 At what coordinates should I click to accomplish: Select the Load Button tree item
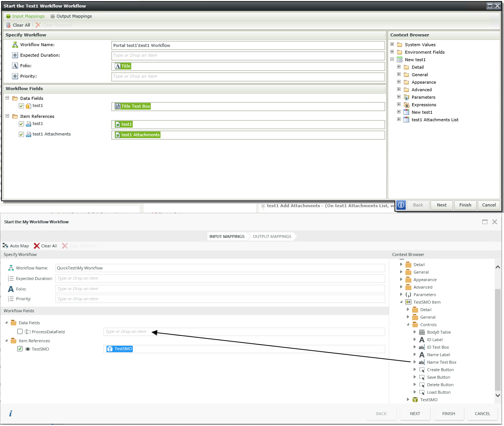pos(439,392)
